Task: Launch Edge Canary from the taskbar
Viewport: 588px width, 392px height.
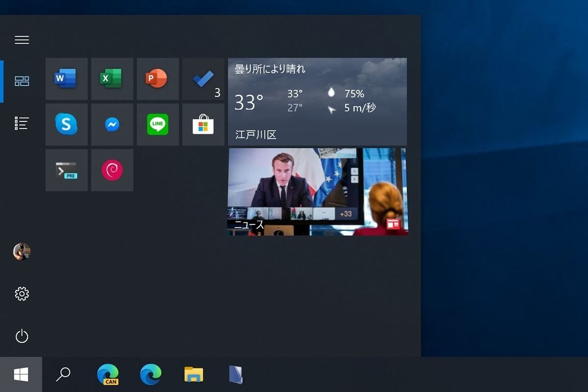Action: pyautogui.click(x=108, y=375)
